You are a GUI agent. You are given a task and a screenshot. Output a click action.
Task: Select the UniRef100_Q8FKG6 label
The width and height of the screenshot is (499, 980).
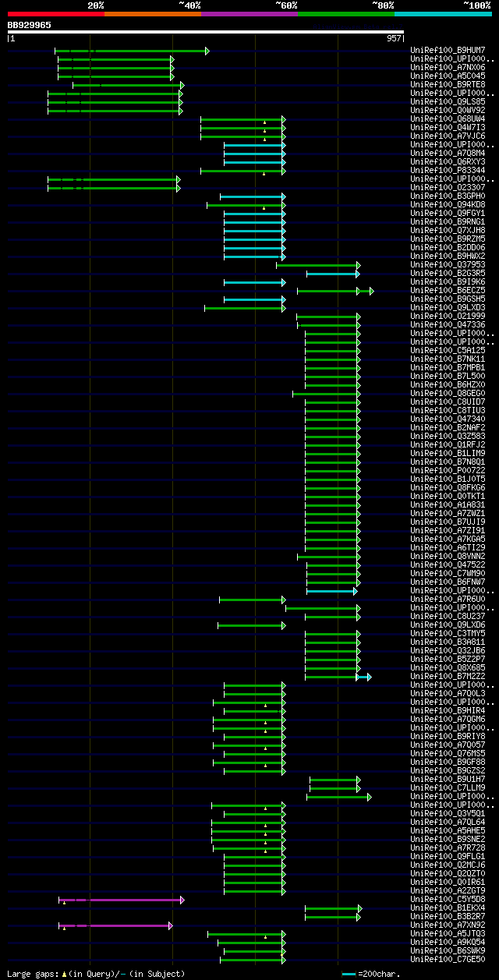click(x=448, y=488)
